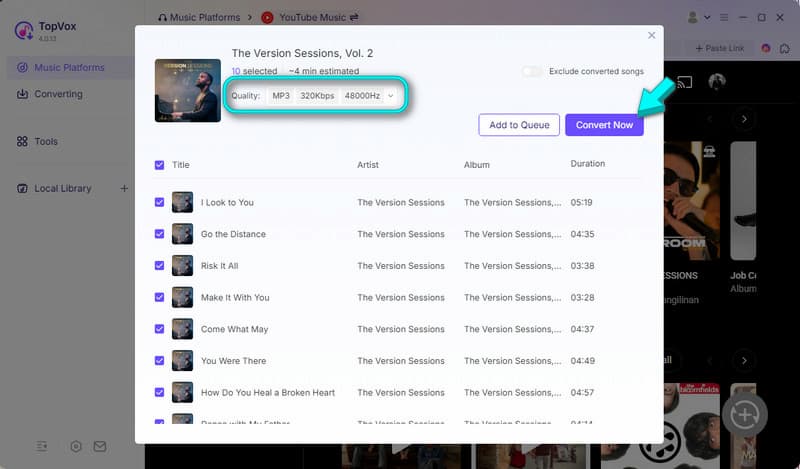
Task: Uncheck the Come What May song
Action: click(159, 329)
